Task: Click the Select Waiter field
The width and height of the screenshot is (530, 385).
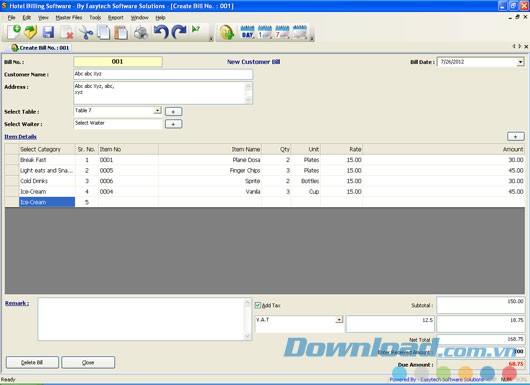Action: point(118,124)
